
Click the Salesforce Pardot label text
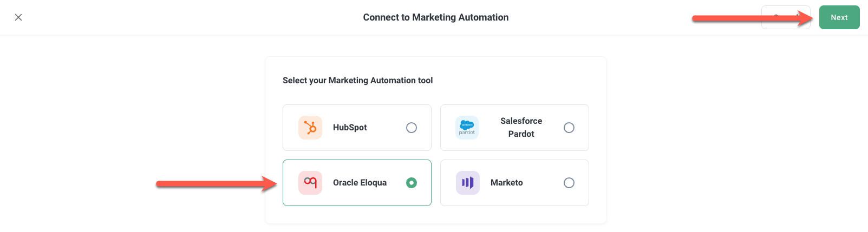point(521,128)
